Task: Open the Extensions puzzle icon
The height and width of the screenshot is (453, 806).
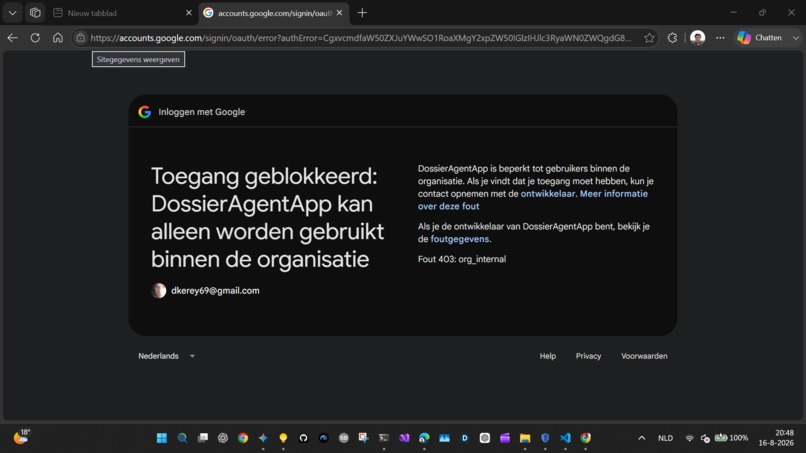Action: (x=672, y=38)
